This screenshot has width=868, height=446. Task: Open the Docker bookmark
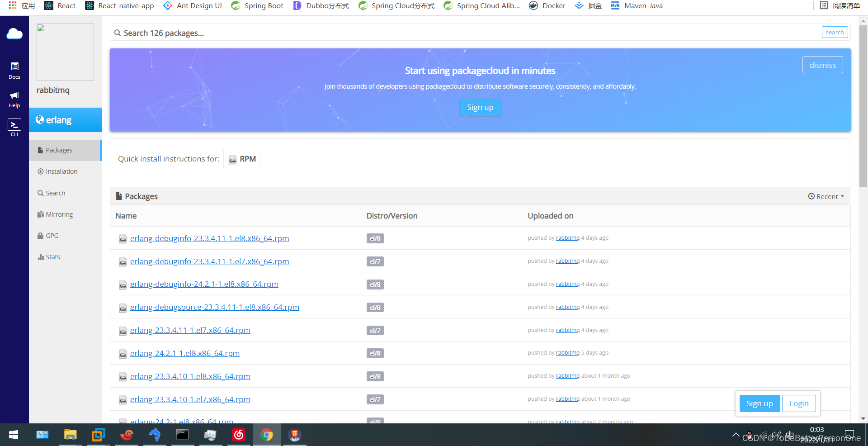(547, 5)
